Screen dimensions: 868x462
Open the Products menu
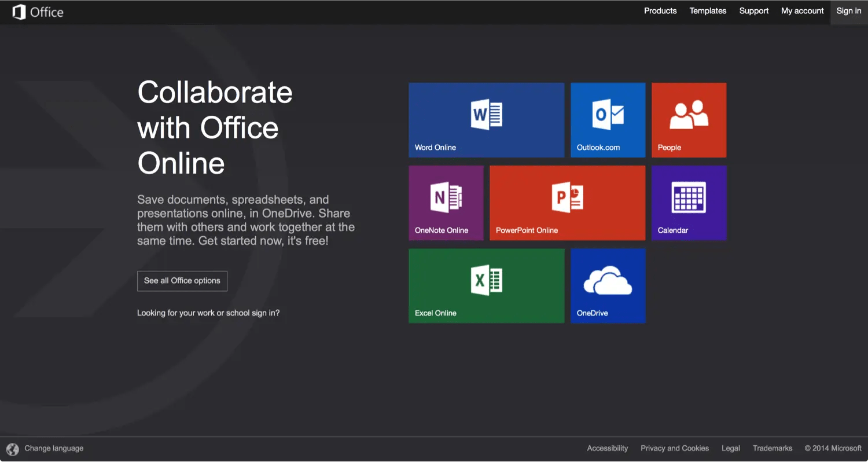pos(660,11)
